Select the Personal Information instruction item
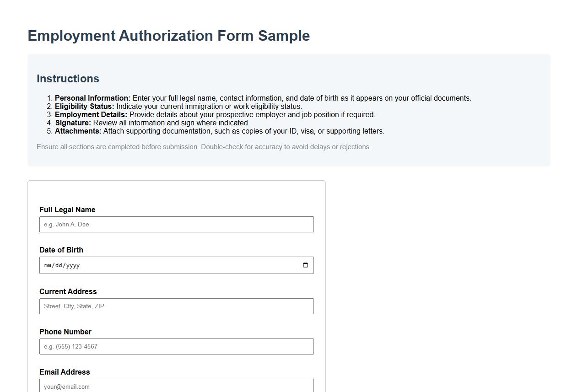578x392 pixels. [263, 98]
